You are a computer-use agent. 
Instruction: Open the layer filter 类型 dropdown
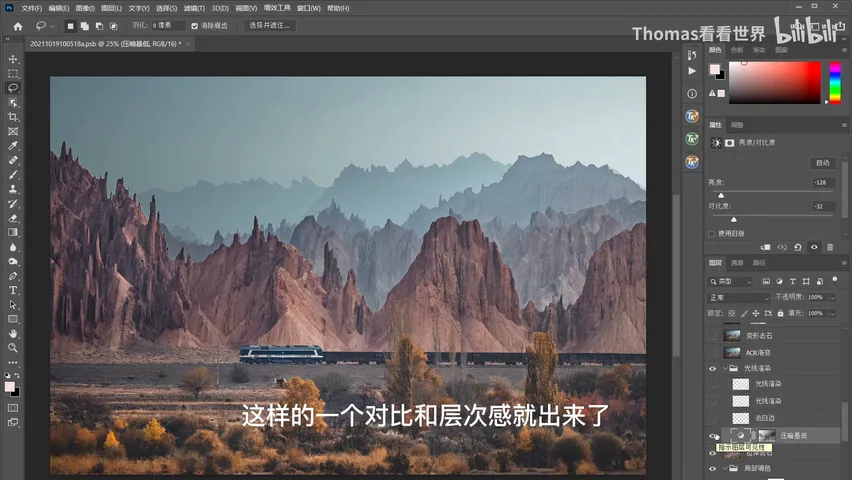pyautogui.click(x=730, y=281)
